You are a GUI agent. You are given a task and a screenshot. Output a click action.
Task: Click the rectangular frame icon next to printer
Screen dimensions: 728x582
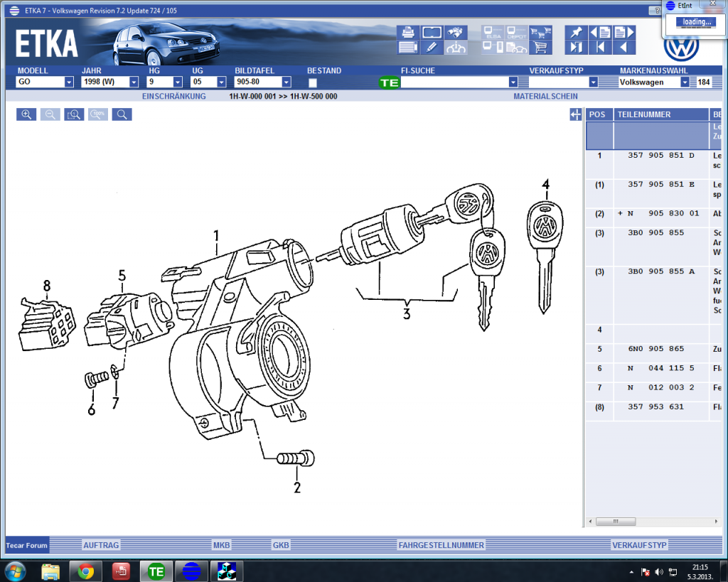click(x=432, y=32)
